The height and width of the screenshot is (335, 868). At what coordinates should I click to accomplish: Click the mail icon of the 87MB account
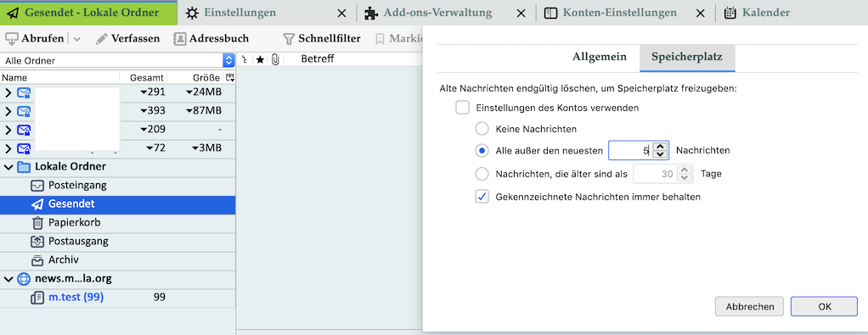click(24, 111)
